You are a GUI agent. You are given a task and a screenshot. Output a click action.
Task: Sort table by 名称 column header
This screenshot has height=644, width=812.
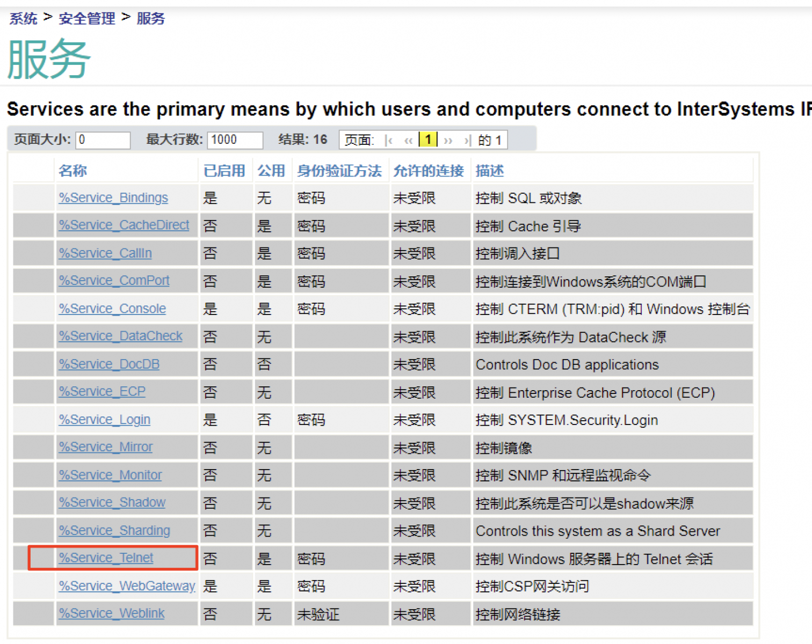tap(73, 171)
